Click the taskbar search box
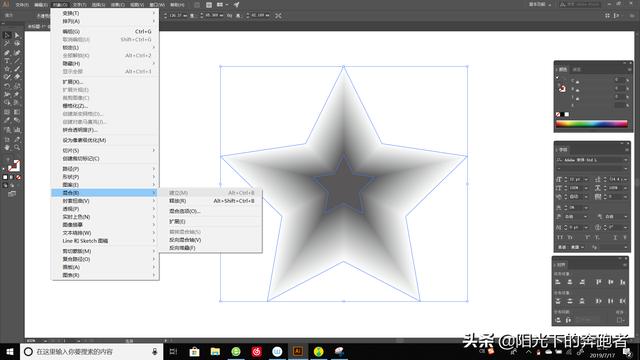Image resolution: width=640 pixels, height=360 pixels. point(91,351)
